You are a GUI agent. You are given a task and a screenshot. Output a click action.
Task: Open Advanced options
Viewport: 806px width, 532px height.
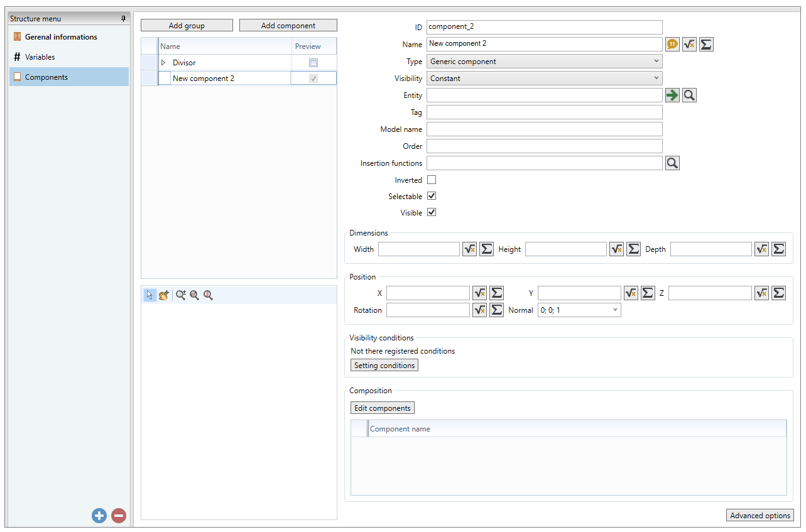tap(760, 516)
